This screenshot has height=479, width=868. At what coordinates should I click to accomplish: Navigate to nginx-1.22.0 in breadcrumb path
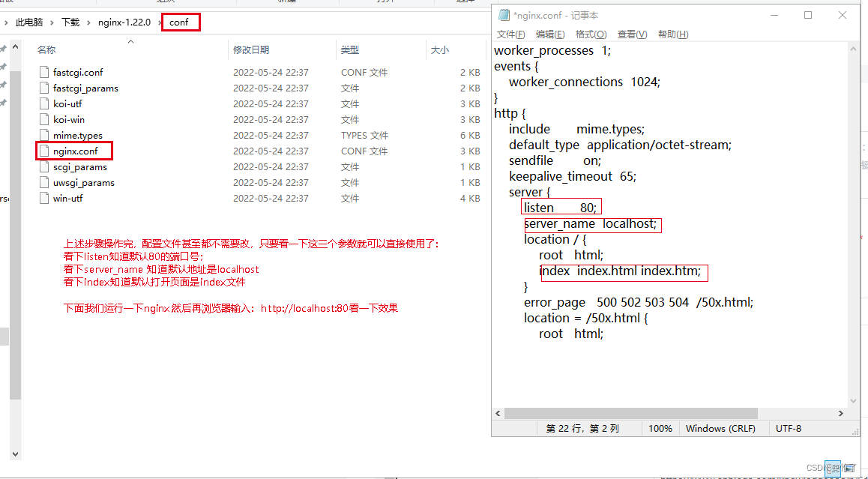click(124, 22)
